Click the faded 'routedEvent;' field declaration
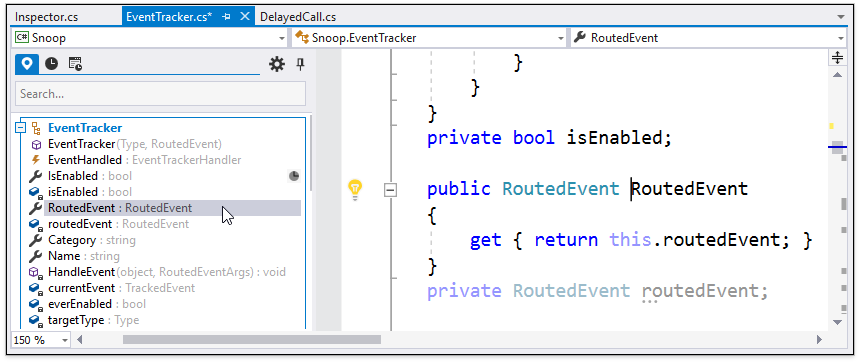This screenshot has height=363, width=860. [x=704, y=291]
